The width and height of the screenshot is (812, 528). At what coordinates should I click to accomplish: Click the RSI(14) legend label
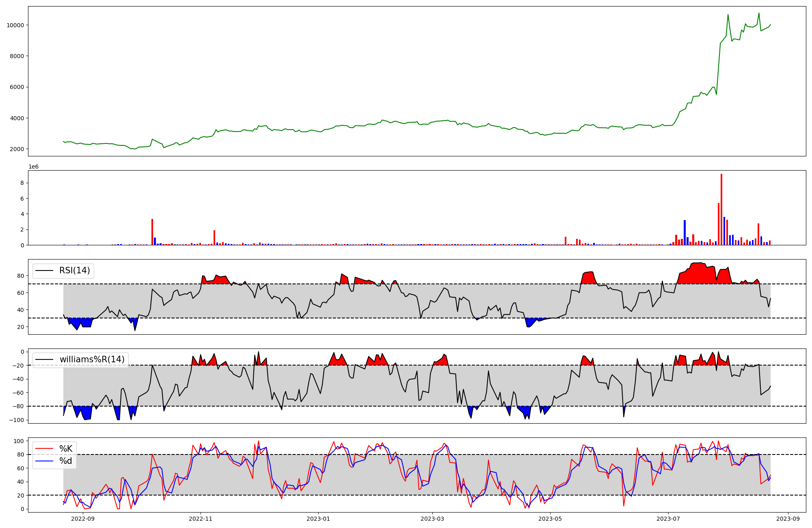75,270
